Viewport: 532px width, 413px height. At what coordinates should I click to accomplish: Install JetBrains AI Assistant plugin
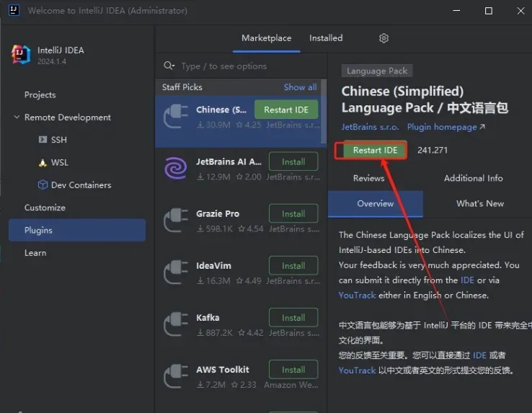point(293,161)
